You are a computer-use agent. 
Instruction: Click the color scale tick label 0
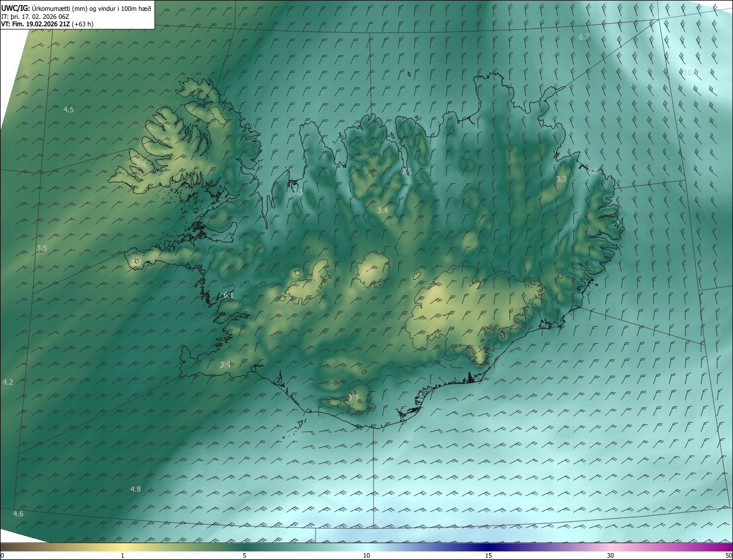coord(2,555)
